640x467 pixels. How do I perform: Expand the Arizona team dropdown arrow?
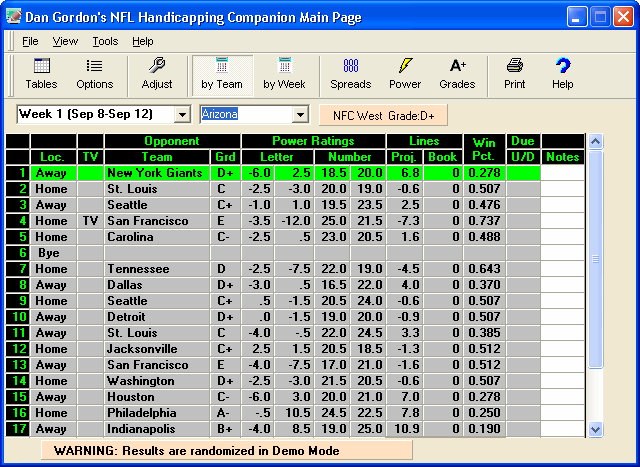pos(300,115)
